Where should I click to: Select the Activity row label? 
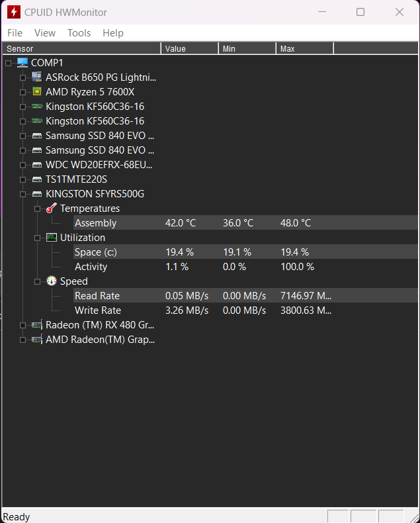pyautogui.click(x=91, y=267)
